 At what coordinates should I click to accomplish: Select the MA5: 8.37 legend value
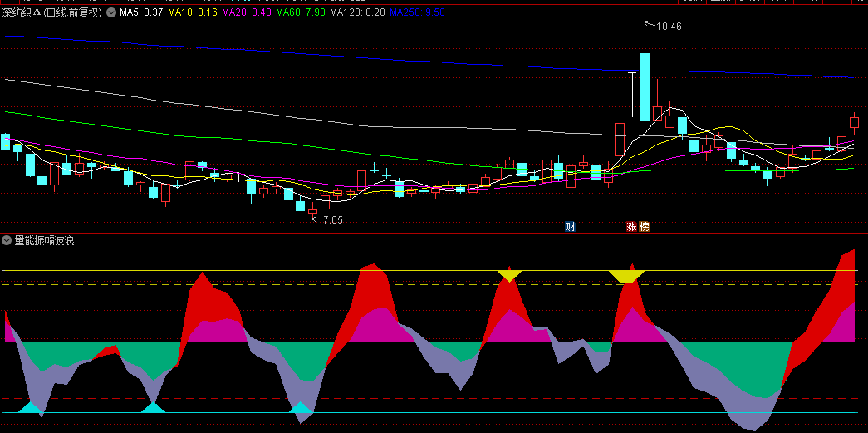click(x=142, y=12)
